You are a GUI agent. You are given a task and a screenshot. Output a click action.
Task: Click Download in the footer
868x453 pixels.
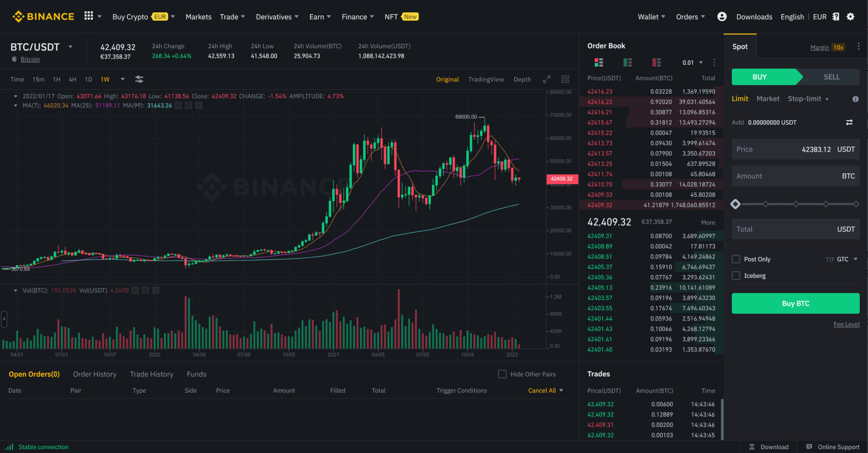point(769,447)
